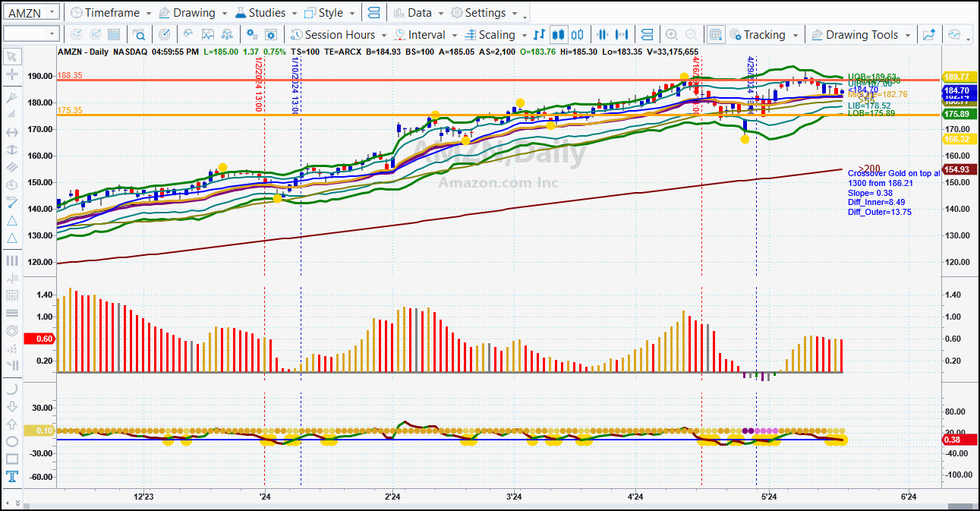Click the link icon in second toolbar
The height and width of the screenshot is (511, 980).
pos(647,34)
